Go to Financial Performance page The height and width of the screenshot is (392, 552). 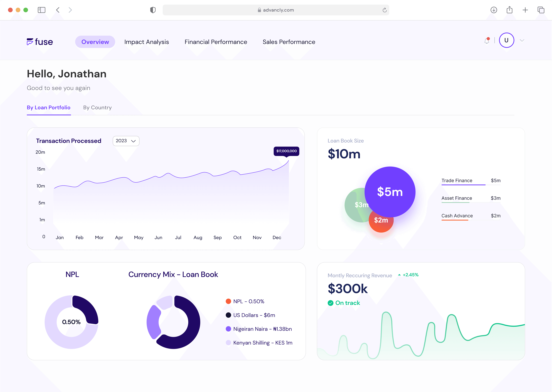pos(216,42)
